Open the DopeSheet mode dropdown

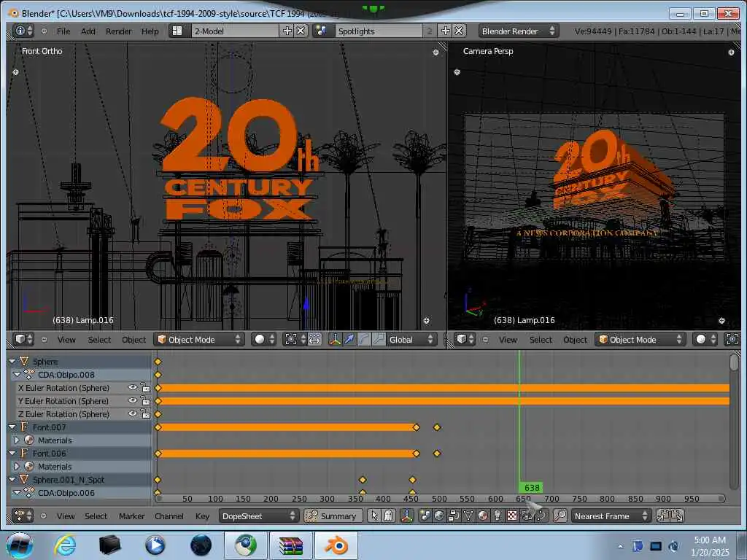click(259, 516)
